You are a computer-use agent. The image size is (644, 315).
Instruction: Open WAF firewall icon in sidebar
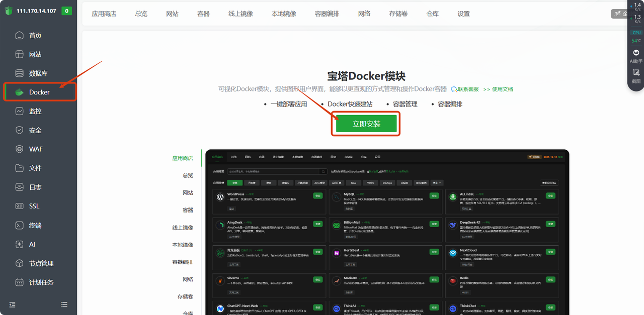coord(19,149)
